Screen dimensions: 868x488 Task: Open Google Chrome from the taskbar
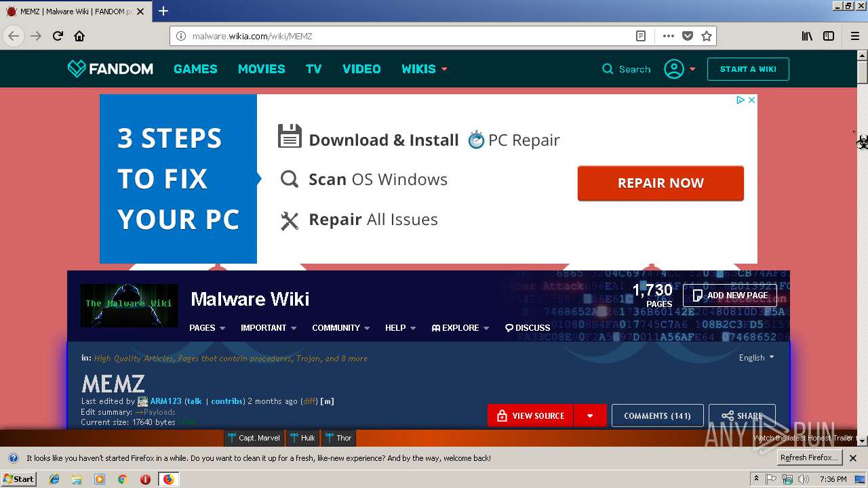(x=122, y=479)
